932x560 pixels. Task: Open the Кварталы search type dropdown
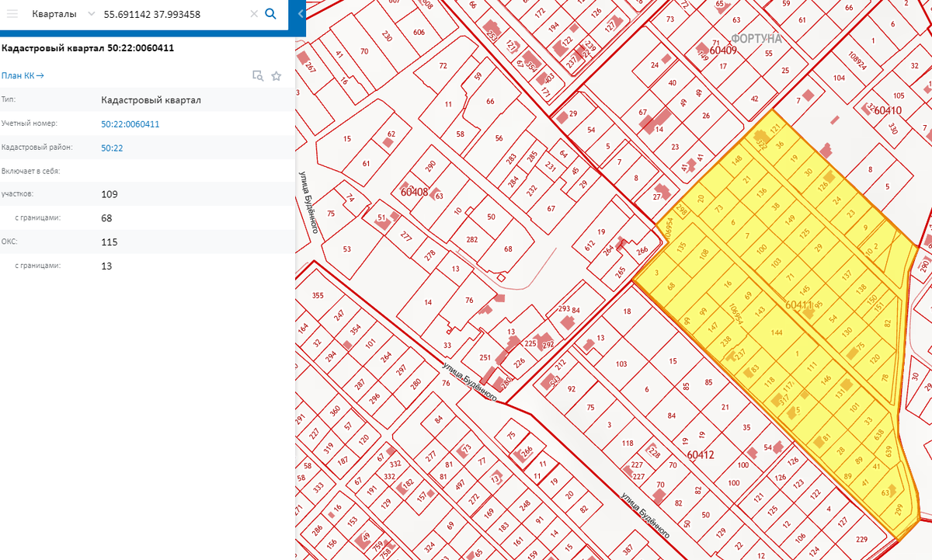[x=64, y=14]
